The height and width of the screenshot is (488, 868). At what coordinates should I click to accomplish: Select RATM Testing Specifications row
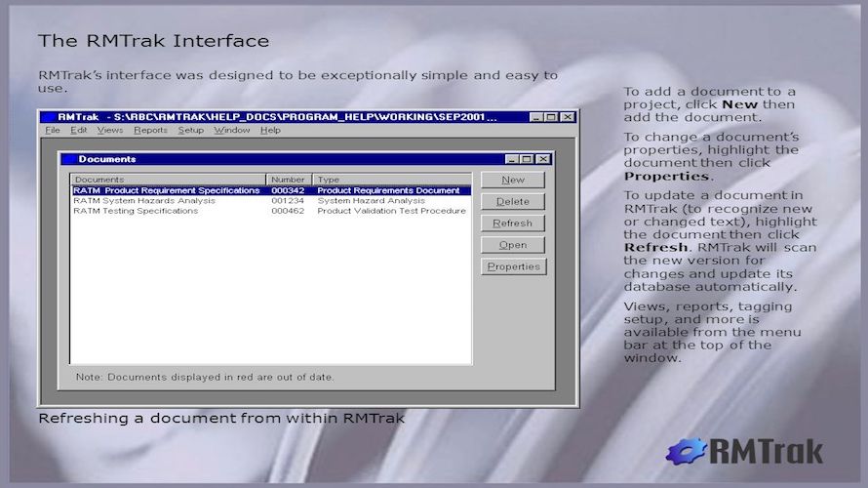pyautogui.click(x=271, y=211)
